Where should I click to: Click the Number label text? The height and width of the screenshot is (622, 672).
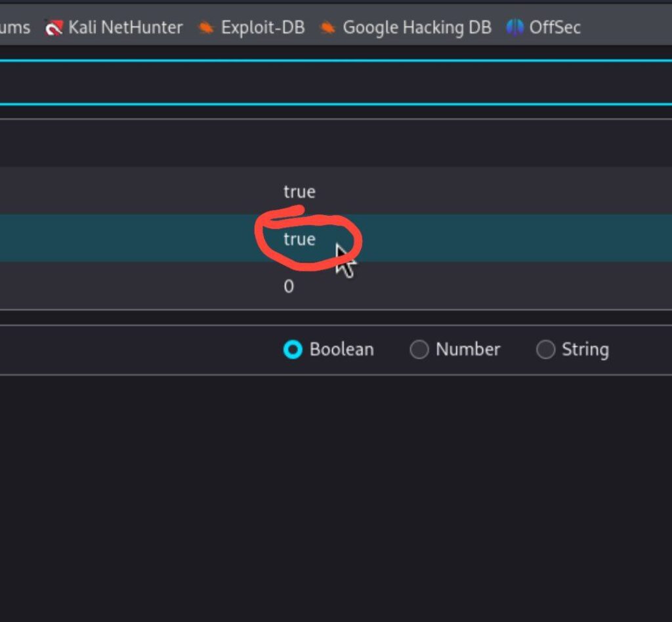(467, 350)
